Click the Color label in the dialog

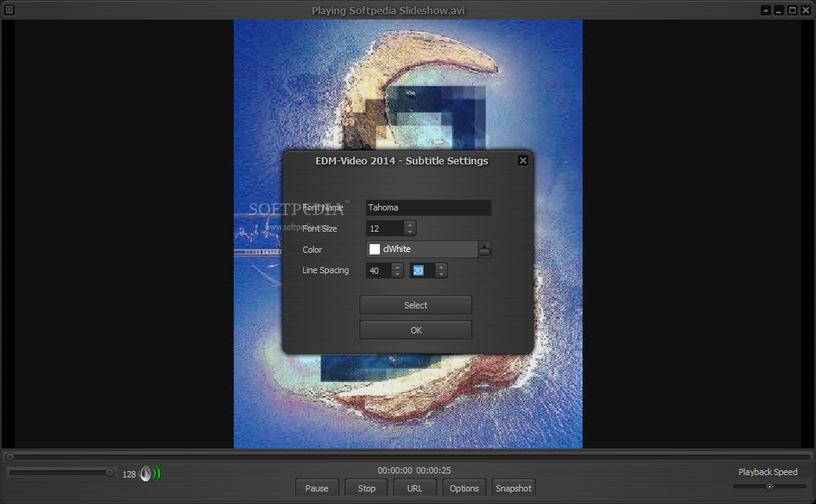coord(312,250)
